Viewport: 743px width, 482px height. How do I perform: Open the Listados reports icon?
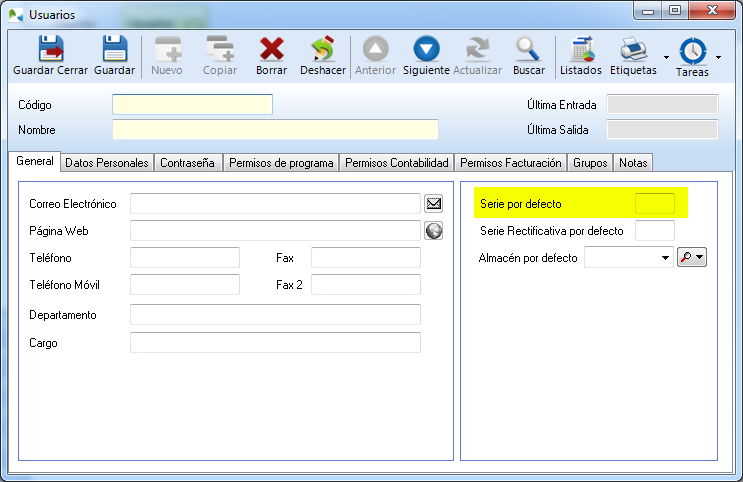click(581, 49)
